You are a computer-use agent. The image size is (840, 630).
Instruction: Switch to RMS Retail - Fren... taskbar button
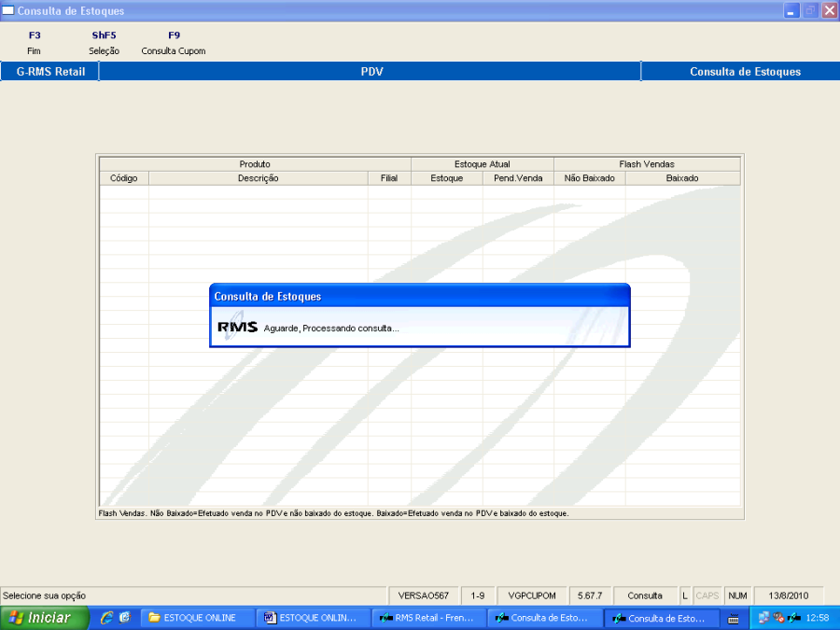point(428,618)
